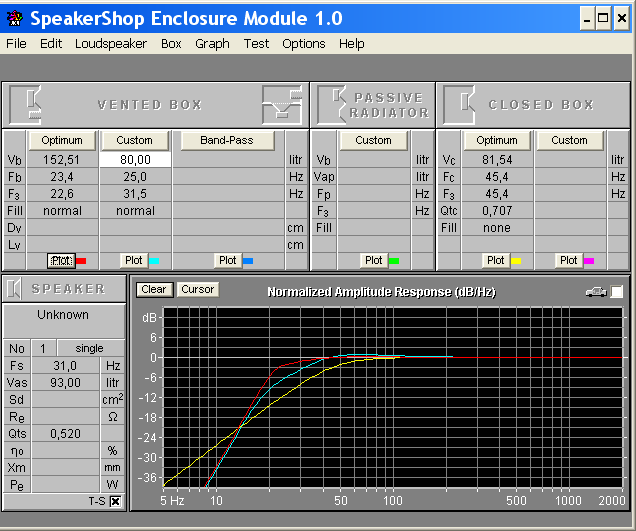Image resolution: width=636 pixels, height=531 pixels.
Task: Click the closed box enclosure icon
Action: coord(459,105)
